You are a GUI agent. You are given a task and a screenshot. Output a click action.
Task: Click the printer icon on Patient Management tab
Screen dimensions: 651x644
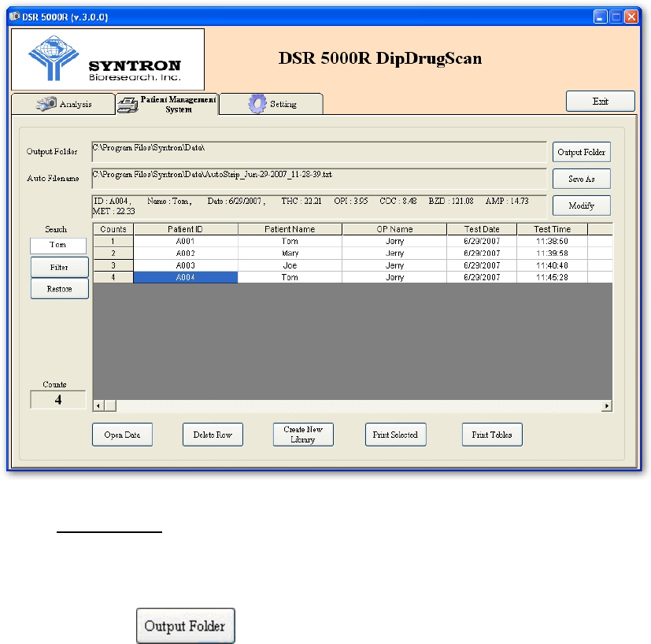pos(128,105)
